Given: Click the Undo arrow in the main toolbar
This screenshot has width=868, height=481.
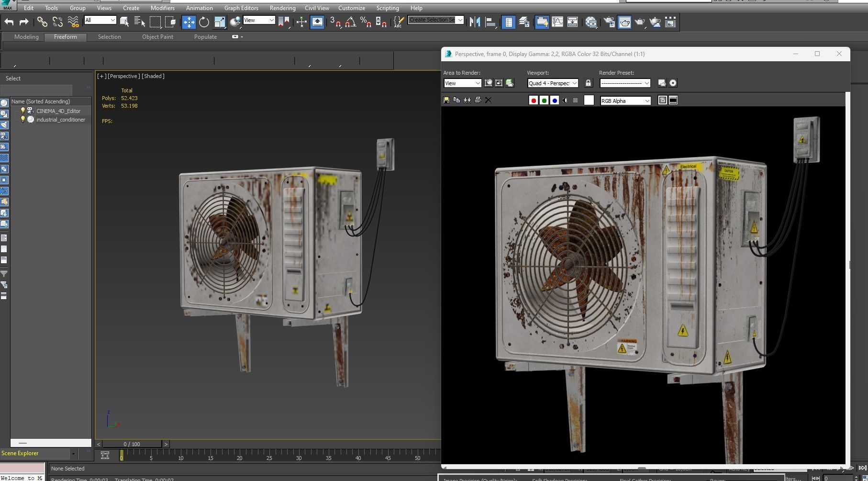Looking at the screenshot, I should click(9, 22).
